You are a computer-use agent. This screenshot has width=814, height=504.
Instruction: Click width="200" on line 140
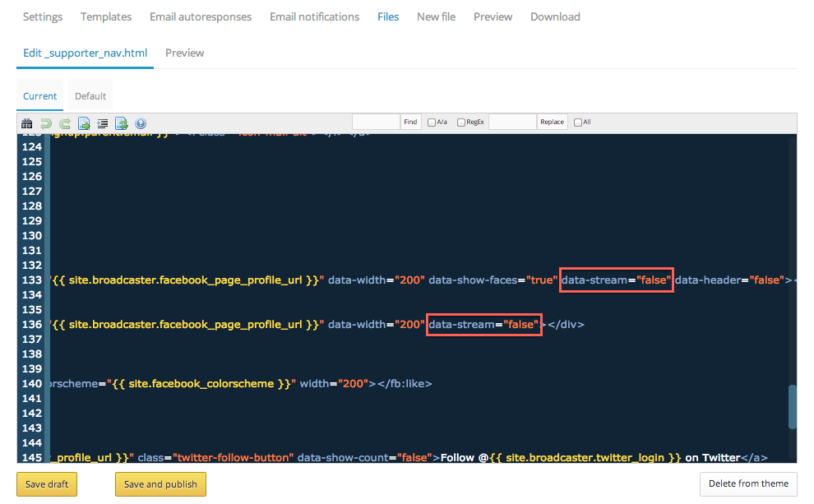tap(334, 384)
